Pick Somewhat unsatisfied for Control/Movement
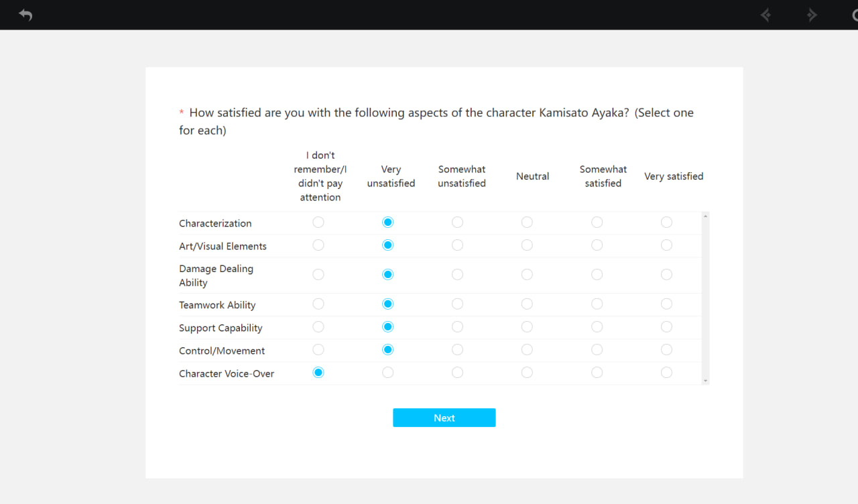The image size is (858, 504). (x=457, y=350)
